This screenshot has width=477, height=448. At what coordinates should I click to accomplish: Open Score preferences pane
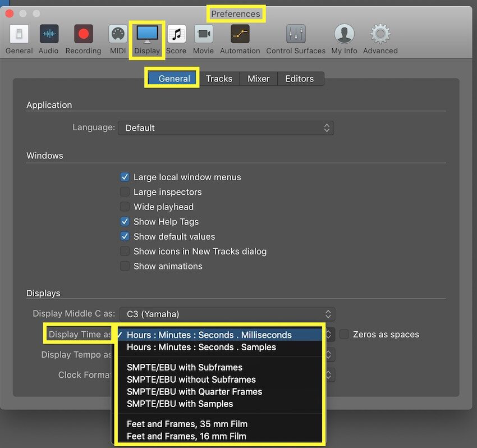176,39
